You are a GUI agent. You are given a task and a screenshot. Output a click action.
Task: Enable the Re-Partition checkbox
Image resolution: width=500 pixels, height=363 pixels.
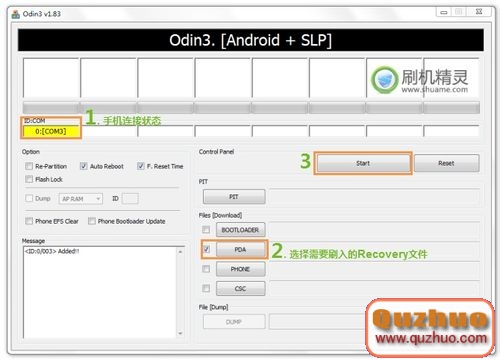point(29,166)
